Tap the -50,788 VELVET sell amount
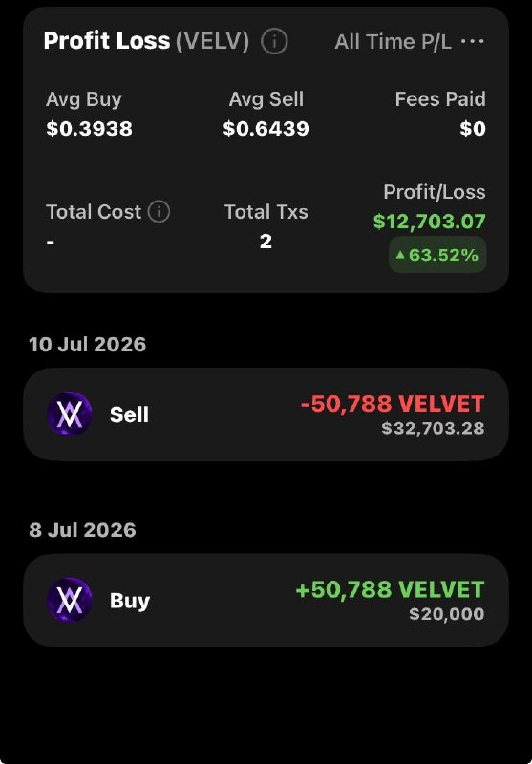The height and width of the screenshot is (764, 532). 393,403
